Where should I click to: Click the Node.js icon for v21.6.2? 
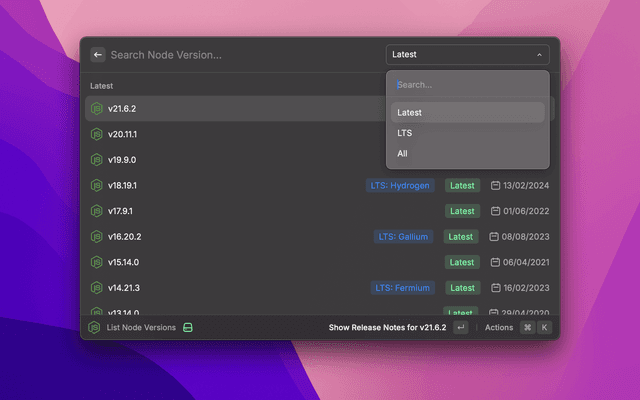[x=97, y=108]
